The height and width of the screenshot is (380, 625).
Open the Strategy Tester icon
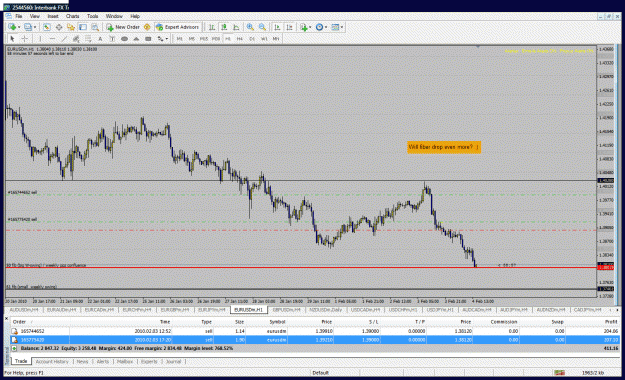click(x=95, y=27)
